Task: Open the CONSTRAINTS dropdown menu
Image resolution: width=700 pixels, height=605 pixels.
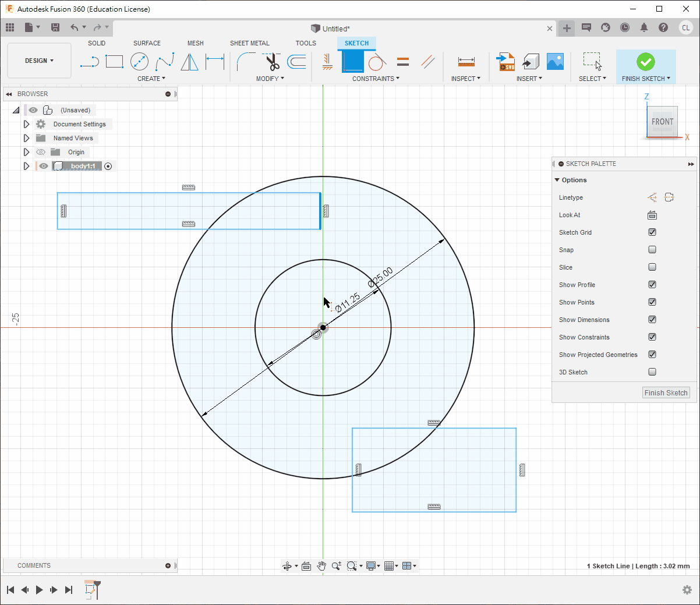Action: 376,79
